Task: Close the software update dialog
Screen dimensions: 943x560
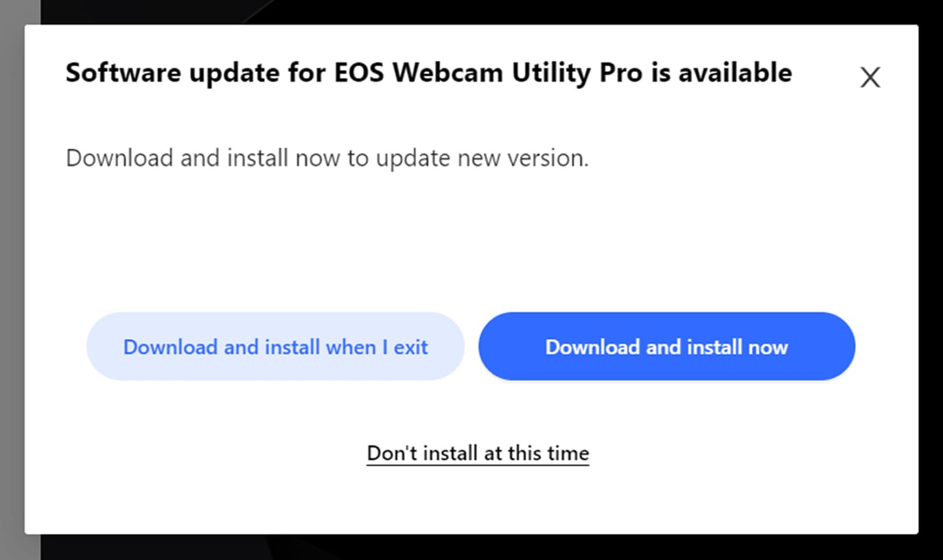Action: coord(870,78)
